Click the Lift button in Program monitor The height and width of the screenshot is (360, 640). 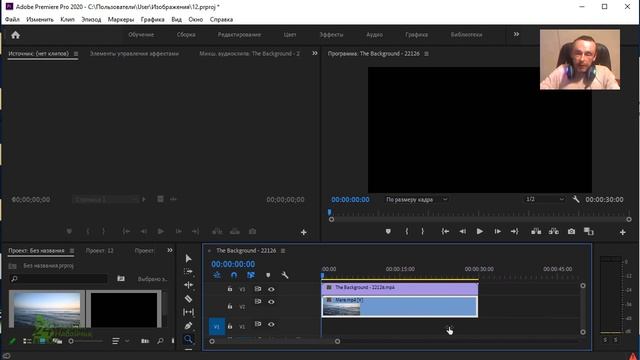(x=536, y=231)
